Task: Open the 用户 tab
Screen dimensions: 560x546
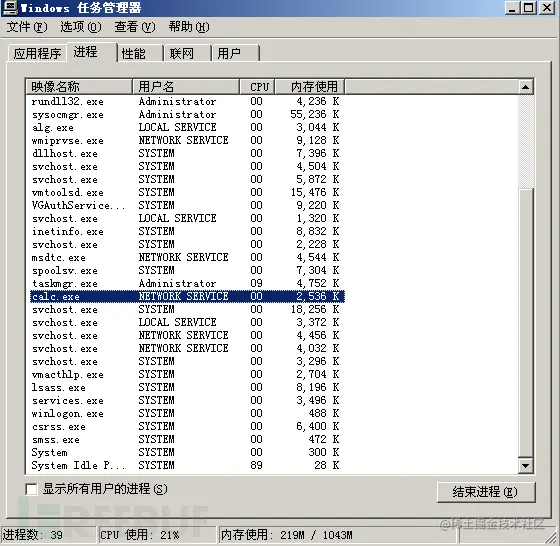Action: 236,54
